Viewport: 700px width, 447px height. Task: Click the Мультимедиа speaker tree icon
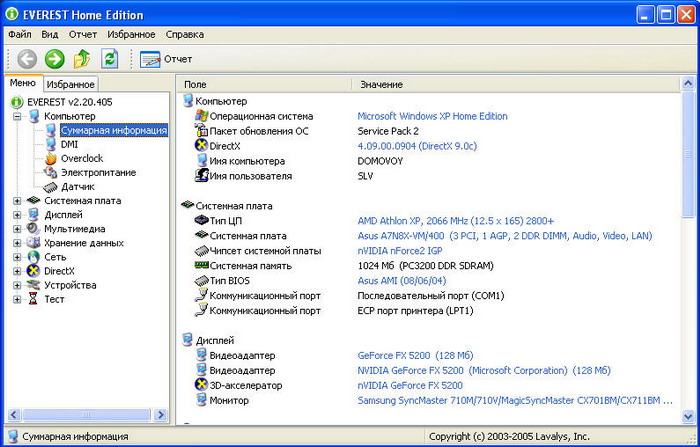pyautogui.click(x=33, y=229)
